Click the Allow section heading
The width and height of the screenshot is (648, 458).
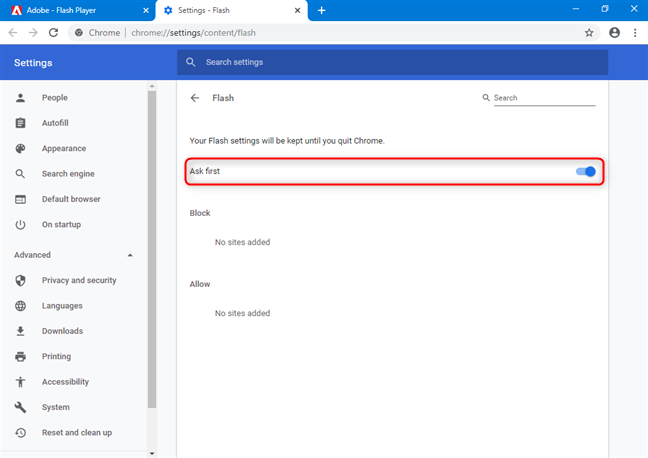(200, 284)
